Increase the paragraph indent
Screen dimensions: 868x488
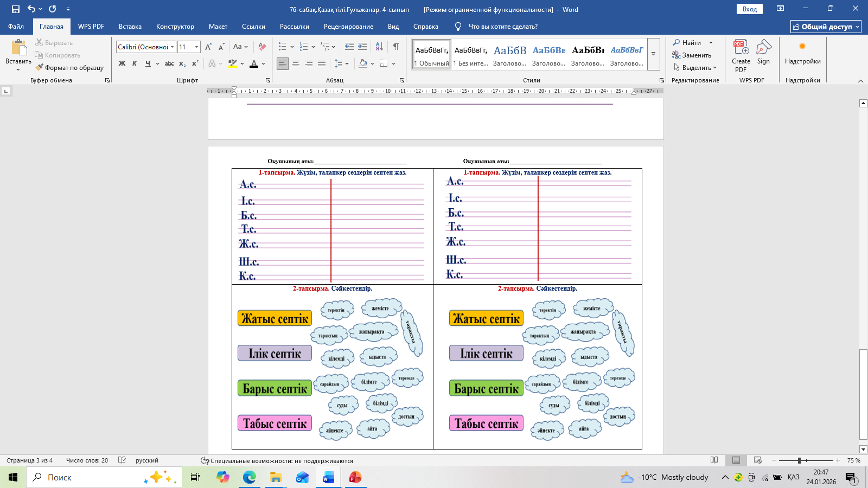pos(362,47)
